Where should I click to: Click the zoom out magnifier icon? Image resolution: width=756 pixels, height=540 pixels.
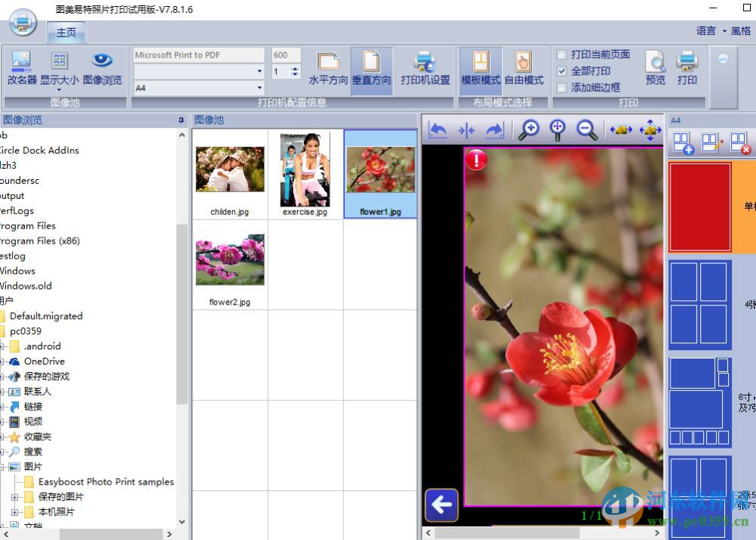click(x=587, y=130)
